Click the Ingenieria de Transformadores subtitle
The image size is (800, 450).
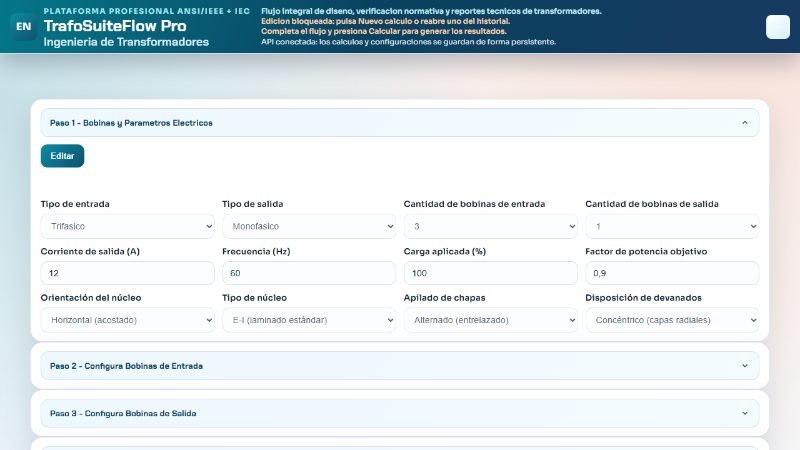(x=126, y=42)
